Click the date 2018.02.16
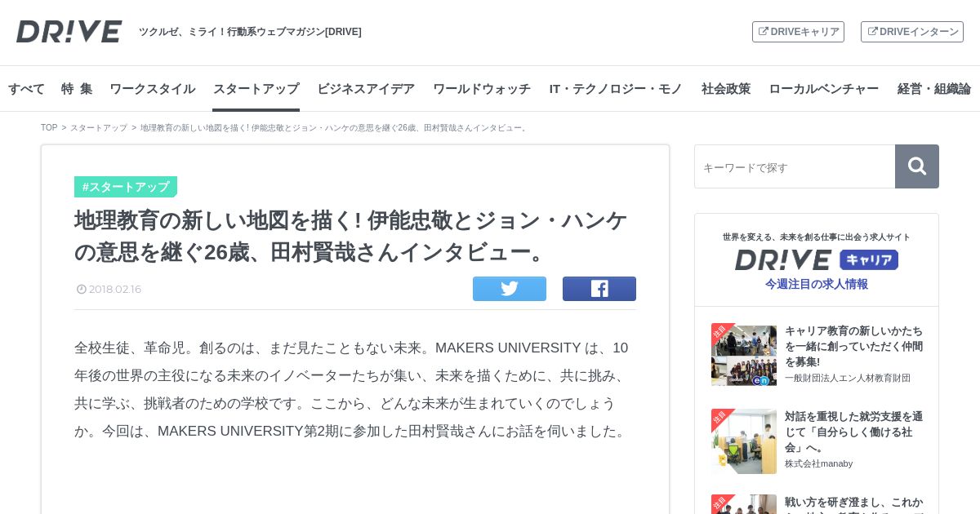This screenshot has width=980, height=514. (115, 289)
